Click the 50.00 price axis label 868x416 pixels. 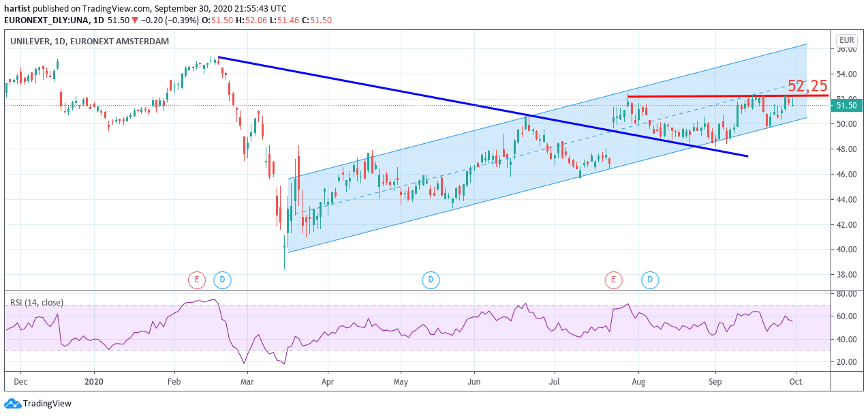tap(846, 124)
